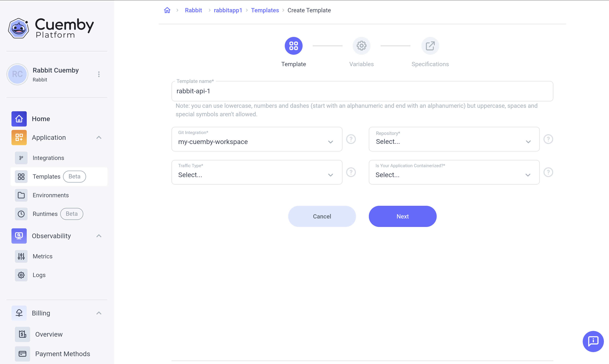Image resolution: width=609 pixels, height=364 pixels.
Task: Collapse the Observability sidebar section
Action: click(99, 236)
